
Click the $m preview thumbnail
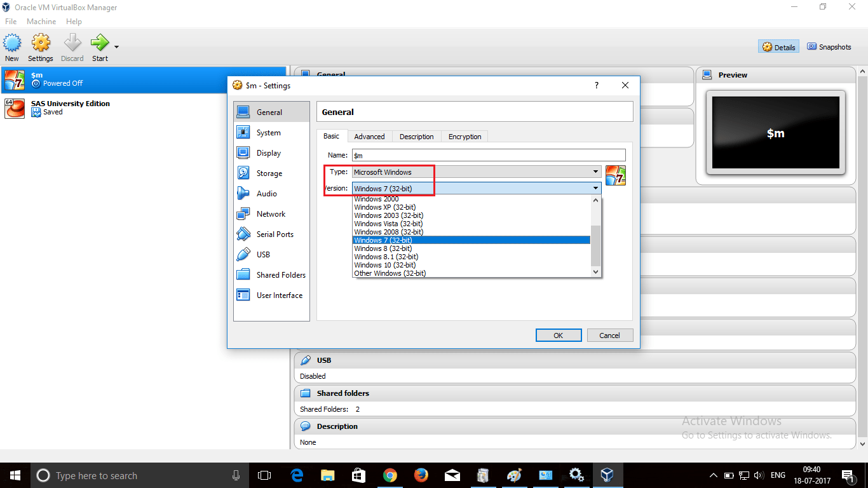776,133
